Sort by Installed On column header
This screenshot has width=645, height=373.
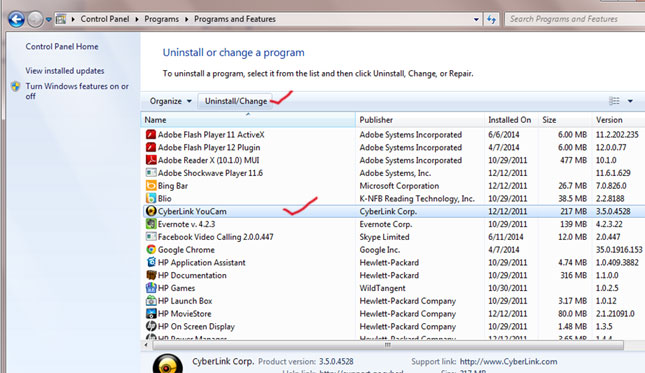pos(511,120)
